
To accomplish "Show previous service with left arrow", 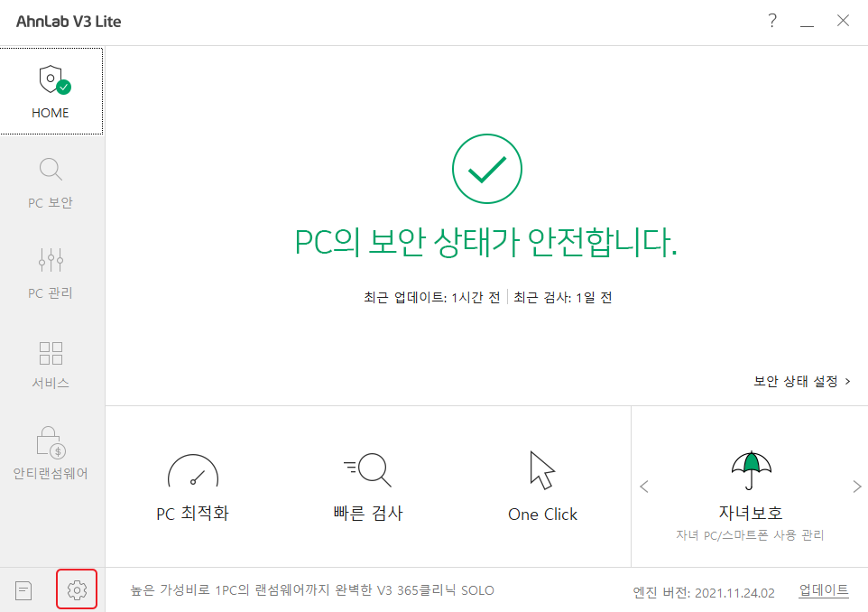I will coord(644,487).
